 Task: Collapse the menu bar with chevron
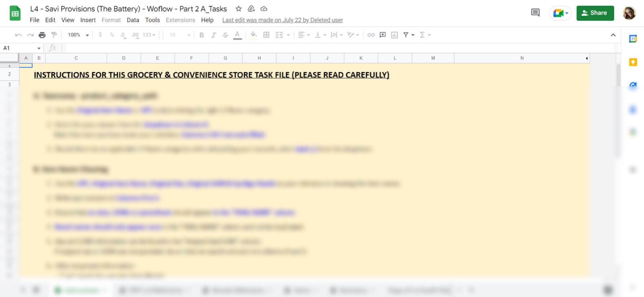point(613,35)
